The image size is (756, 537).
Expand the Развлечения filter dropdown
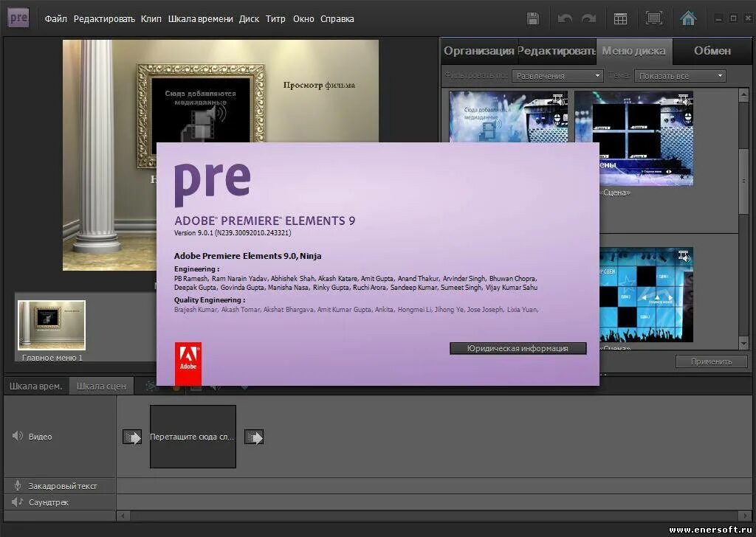click(x=557, y=76)
